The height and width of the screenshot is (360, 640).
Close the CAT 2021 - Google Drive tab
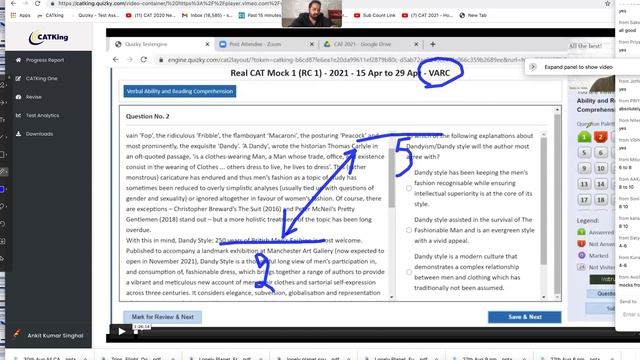(416, 44)
